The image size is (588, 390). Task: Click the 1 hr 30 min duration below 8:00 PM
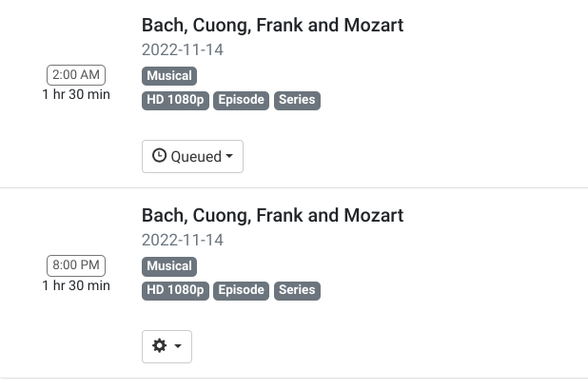point(76,285)
